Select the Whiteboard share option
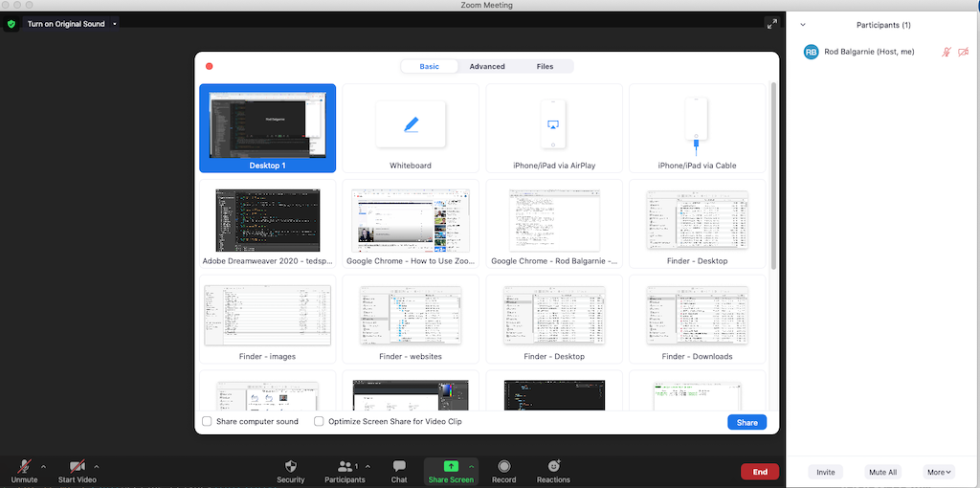Viewport: 980px width, 488px height. point(411,127)
